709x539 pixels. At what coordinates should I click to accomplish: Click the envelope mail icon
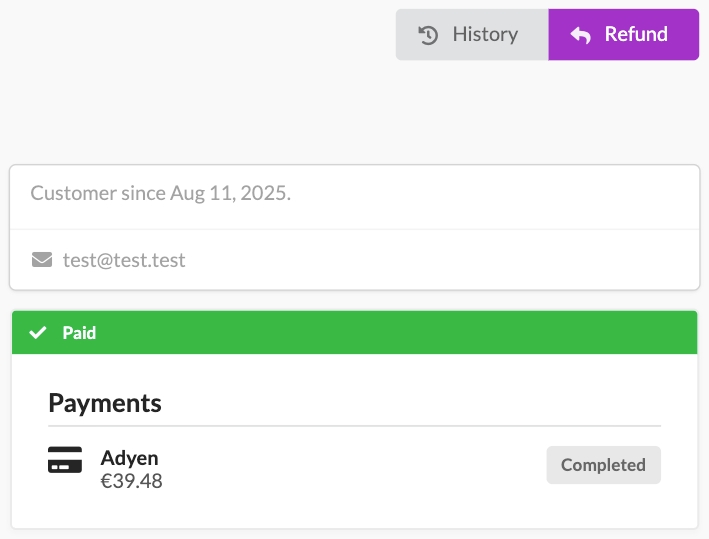pos(42,260)
